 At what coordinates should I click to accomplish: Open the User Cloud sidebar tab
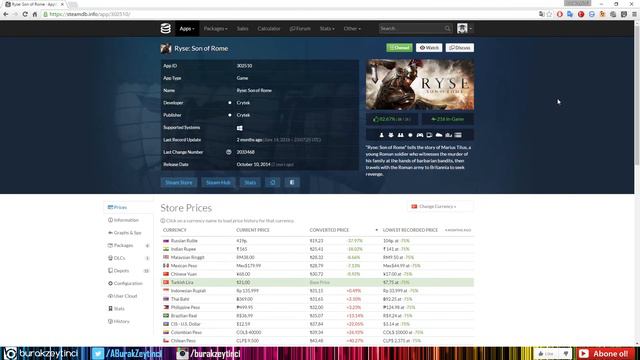128,296
